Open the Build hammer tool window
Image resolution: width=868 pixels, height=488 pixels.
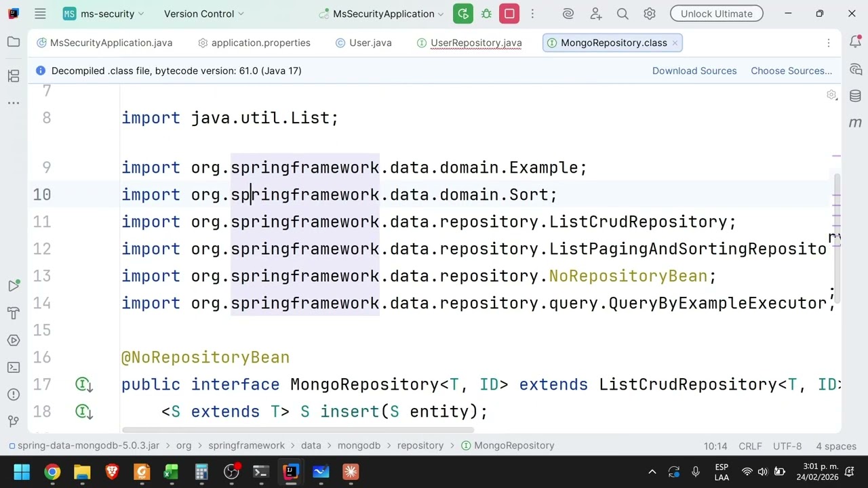coord(14,313)
